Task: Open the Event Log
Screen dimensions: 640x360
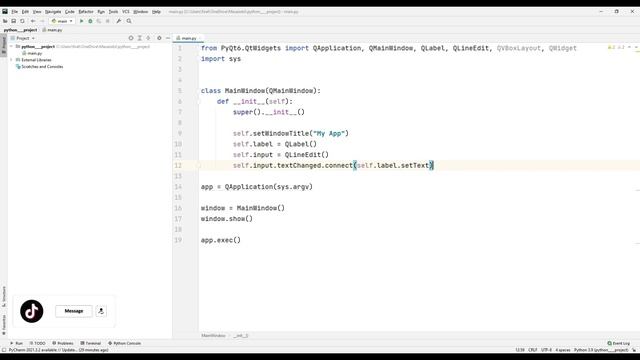Action: click(619, 343)
